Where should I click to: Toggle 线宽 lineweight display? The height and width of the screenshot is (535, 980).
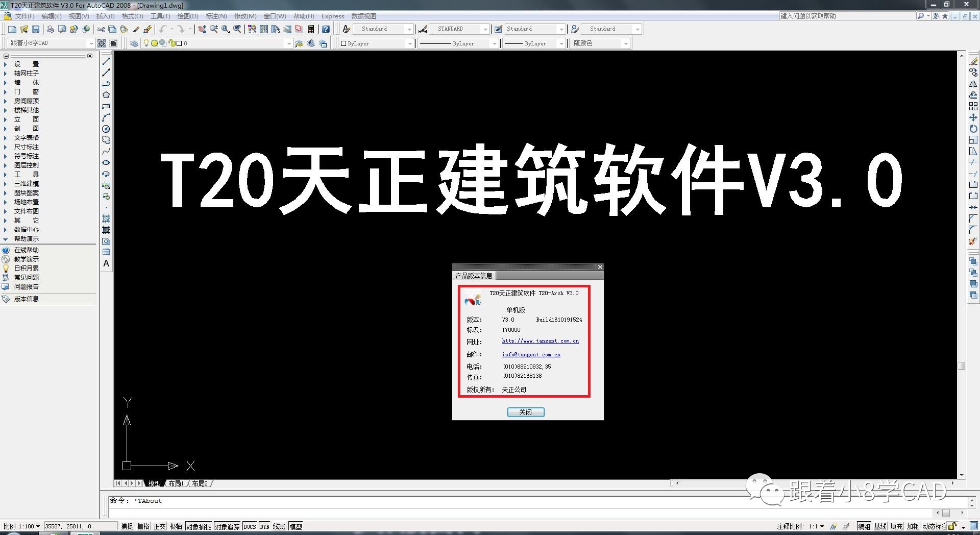pyautogui.click(x=279, y=526)
